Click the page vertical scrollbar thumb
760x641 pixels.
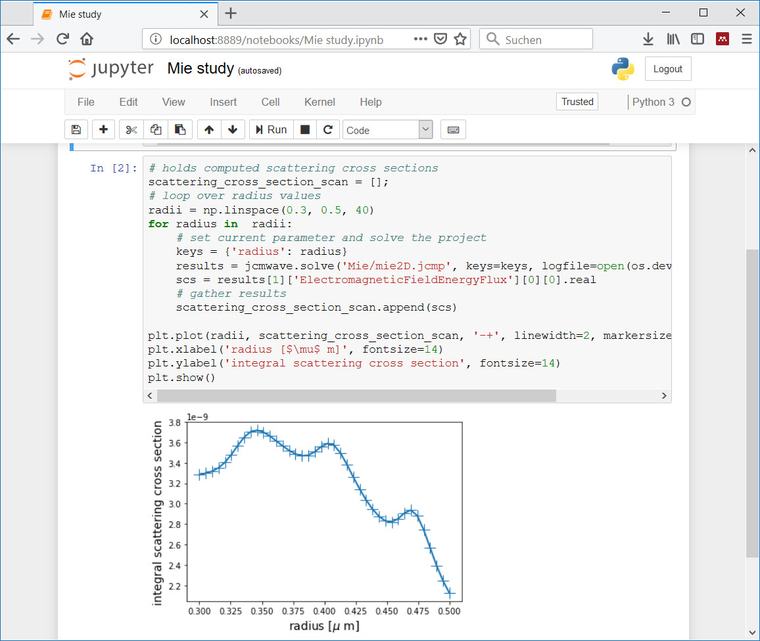[752, 403]
